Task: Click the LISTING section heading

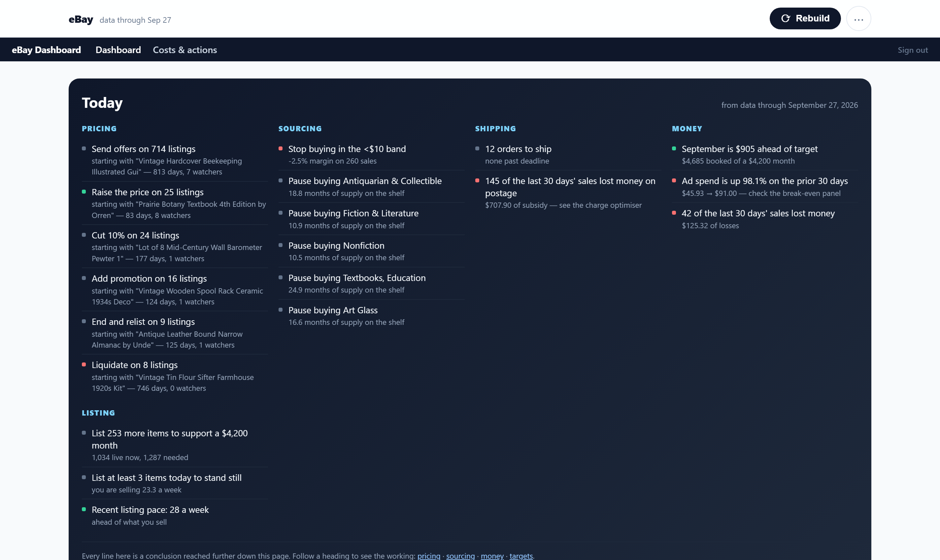Action: tap(98, 413)
